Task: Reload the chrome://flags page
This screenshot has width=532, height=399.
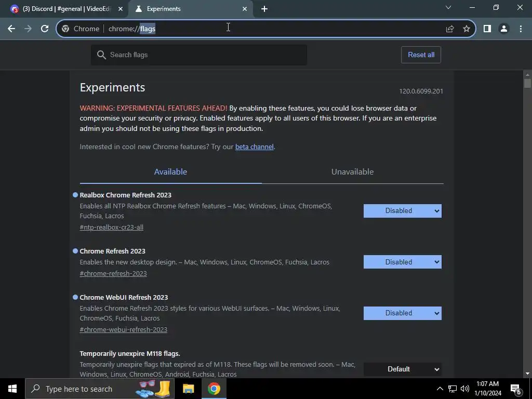Action: pos(45,29)
